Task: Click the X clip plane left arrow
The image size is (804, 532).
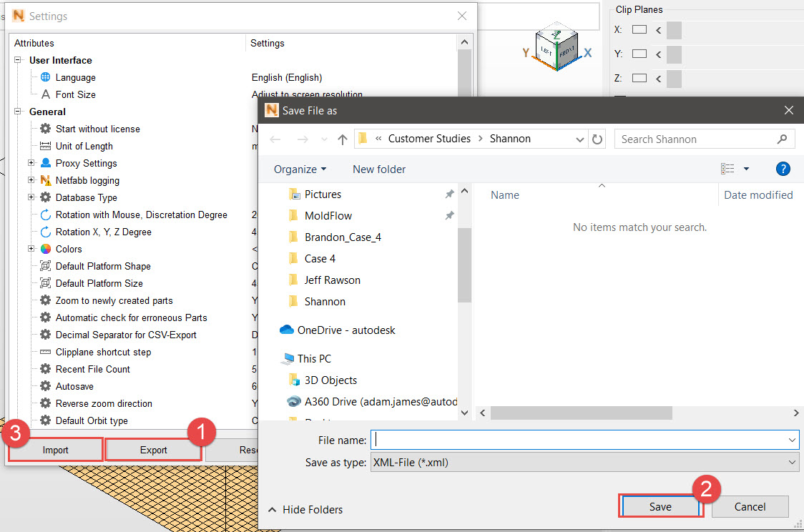Action: click(x=658, y=30)
